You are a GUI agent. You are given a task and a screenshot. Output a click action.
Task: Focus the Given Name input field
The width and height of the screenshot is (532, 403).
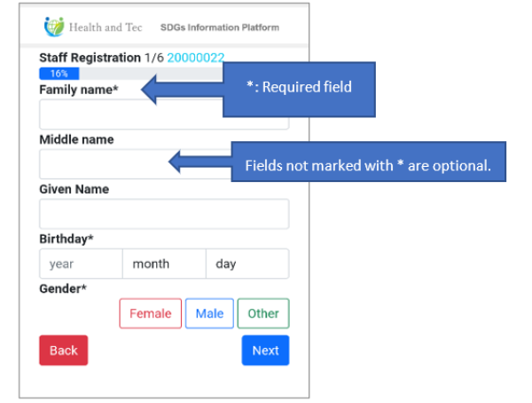click(164, 214)
